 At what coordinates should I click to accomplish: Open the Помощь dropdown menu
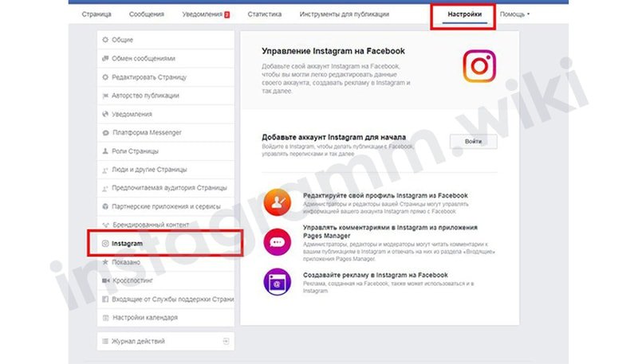pyautogui.click(x=514, y=14)
